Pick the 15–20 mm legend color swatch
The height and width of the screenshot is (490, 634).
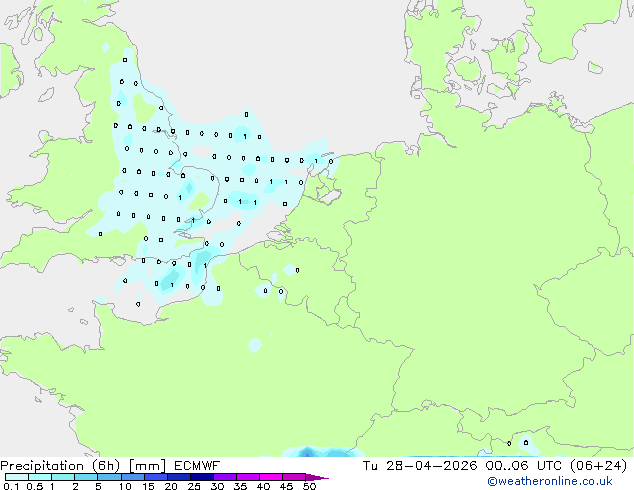pos(155,477)
